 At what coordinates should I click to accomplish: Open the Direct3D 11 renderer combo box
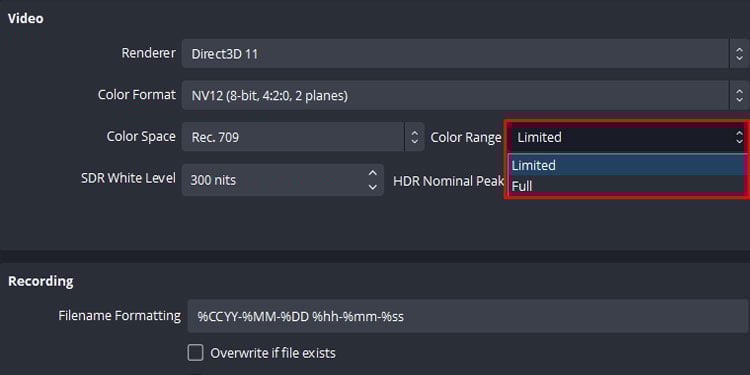pyautogui.click(x=464, y=54)
